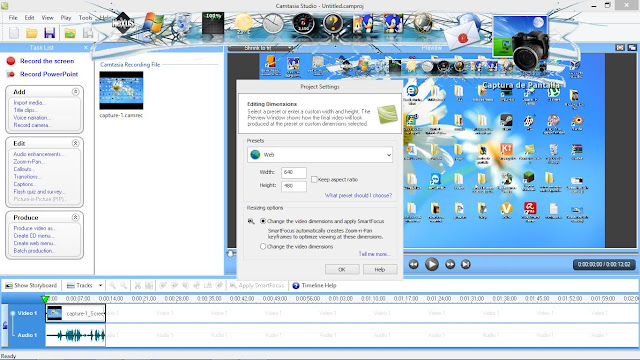This screenshot has height=360, width=640.
Task: Click Import media link
Action: (x=29, y=102)
